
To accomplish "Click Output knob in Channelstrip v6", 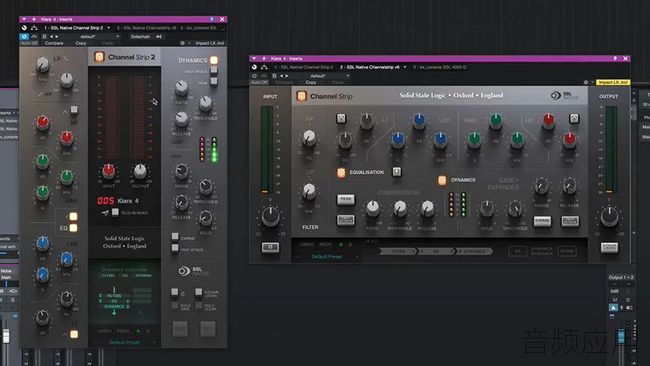I will point(609,216).
